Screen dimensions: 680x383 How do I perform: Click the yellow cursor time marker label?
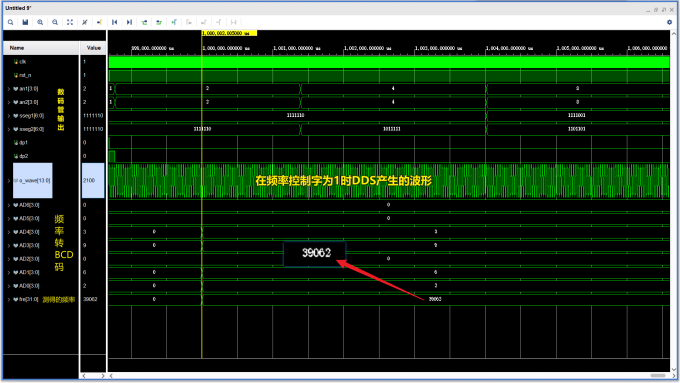pos(229,33)
